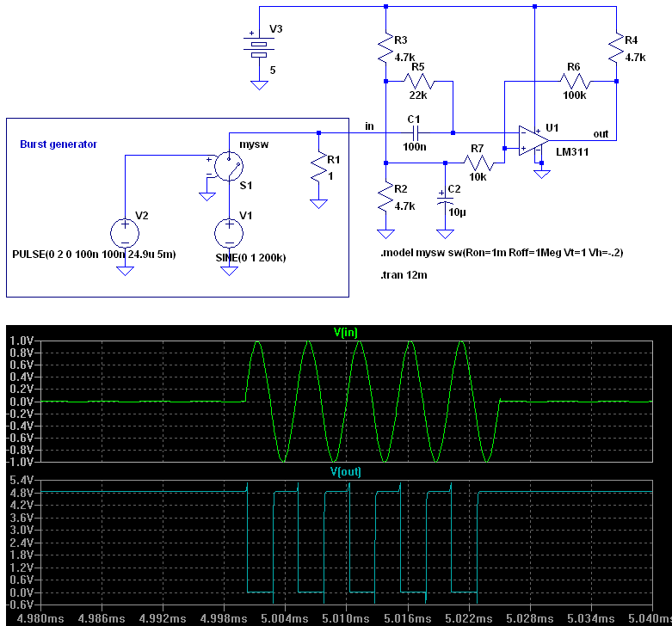
Task: Click the 4.7k value of R4
Action: [x=635, y=57]
